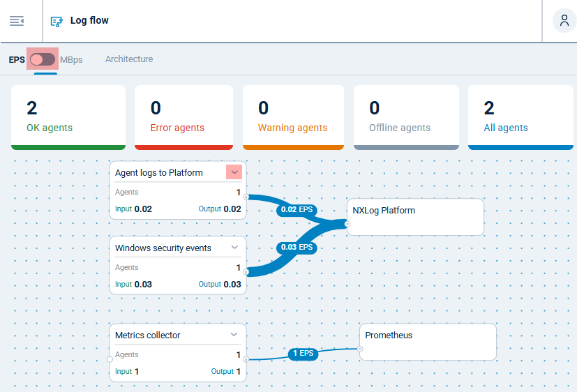Toggle the EPS/MBps switch
This screenshot has height=392, width=577.
[43, 59]
